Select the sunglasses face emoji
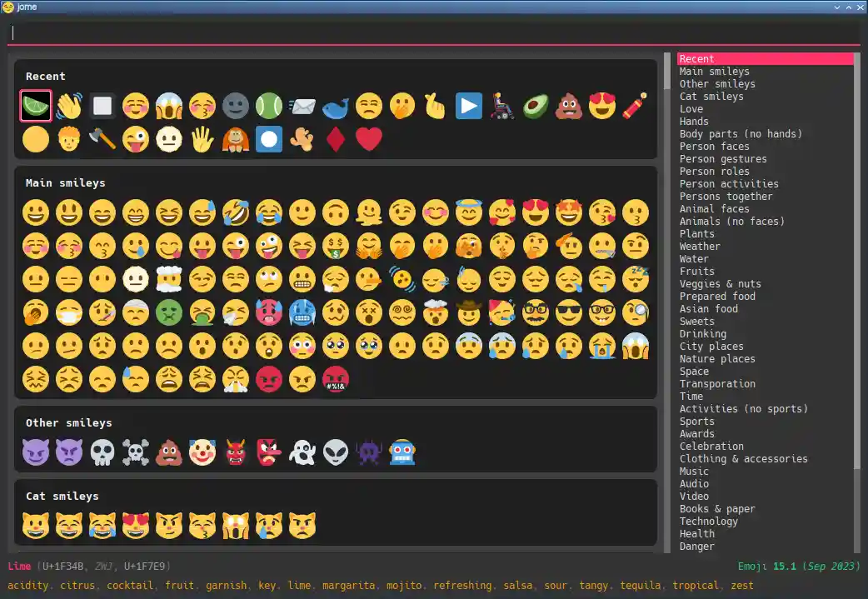 (x=569, y=312)
